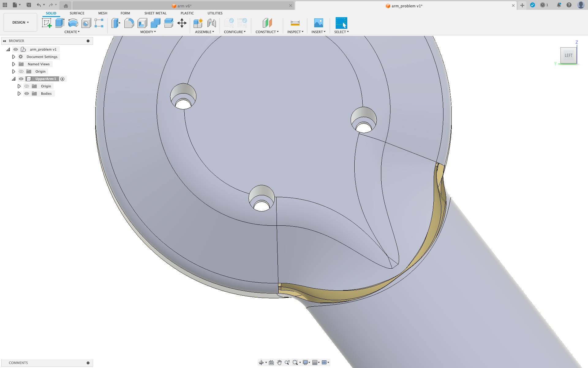
Task: Click the Create Sketch tool icon
Action: coord(47,23)
